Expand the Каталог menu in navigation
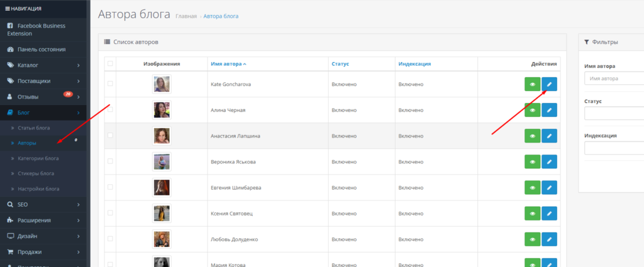The width and height of the screenshot is (644, 267). click(x=43, y=65)
